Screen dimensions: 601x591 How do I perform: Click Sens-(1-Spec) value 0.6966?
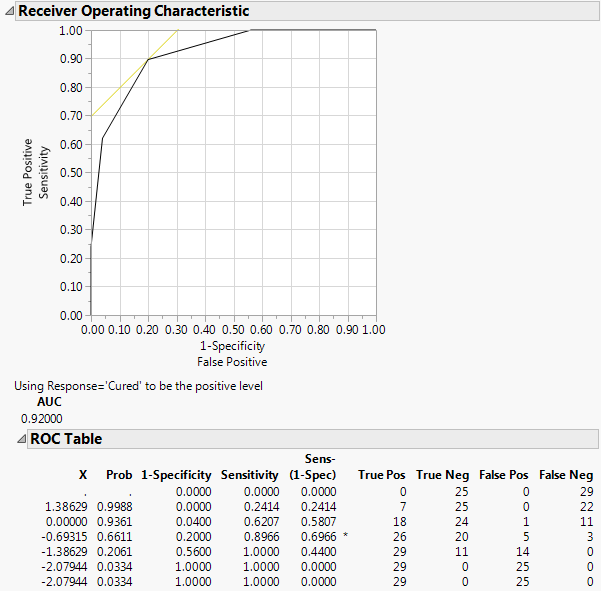319,537
